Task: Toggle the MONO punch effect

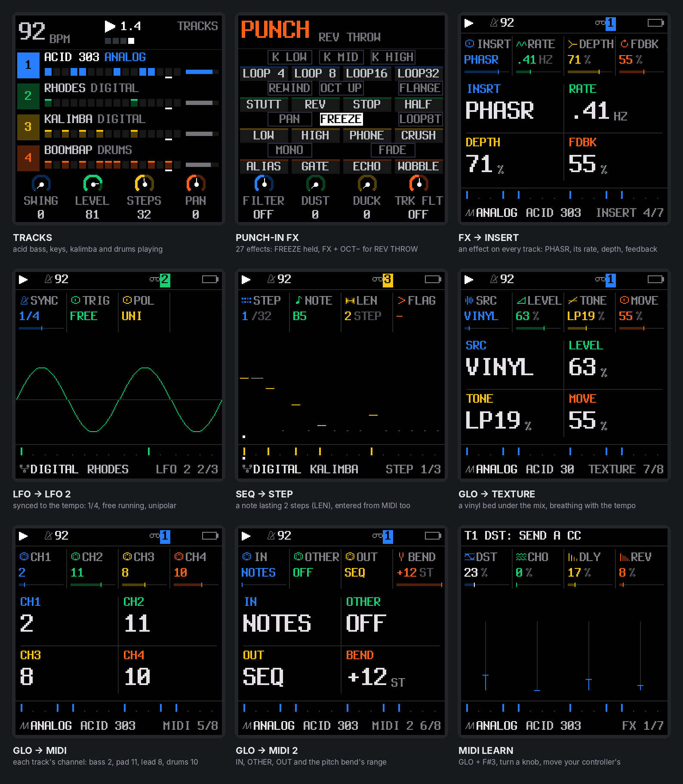Action: (x=289, y=150)
